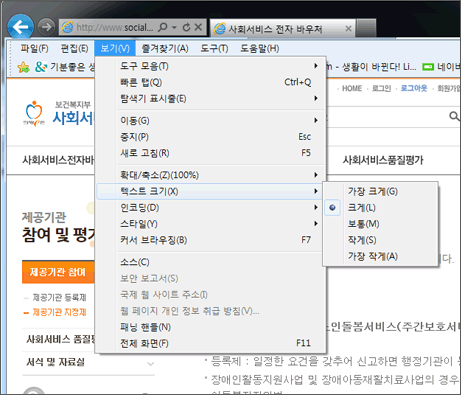Select 크게(L) text size
This screenshot has width=461, height=395.
click(380, 208)
